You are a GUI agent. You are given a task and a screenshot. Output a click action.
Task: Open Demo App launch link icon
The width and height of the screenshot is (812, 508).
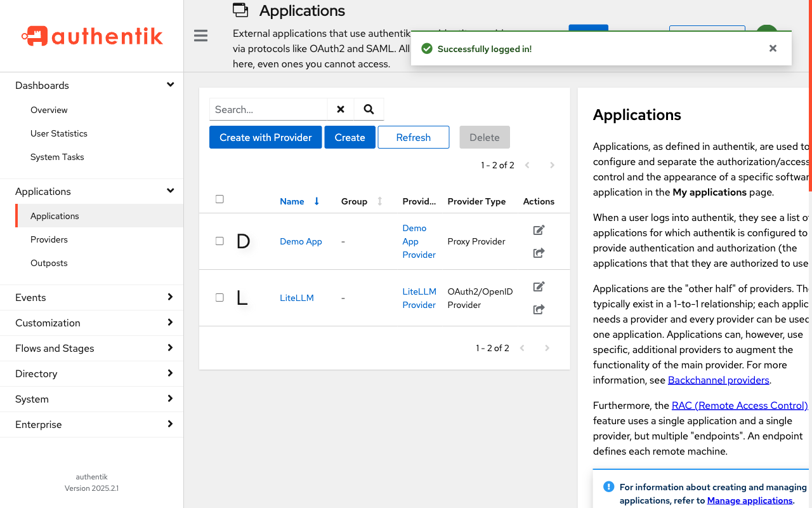coord(539,253)
